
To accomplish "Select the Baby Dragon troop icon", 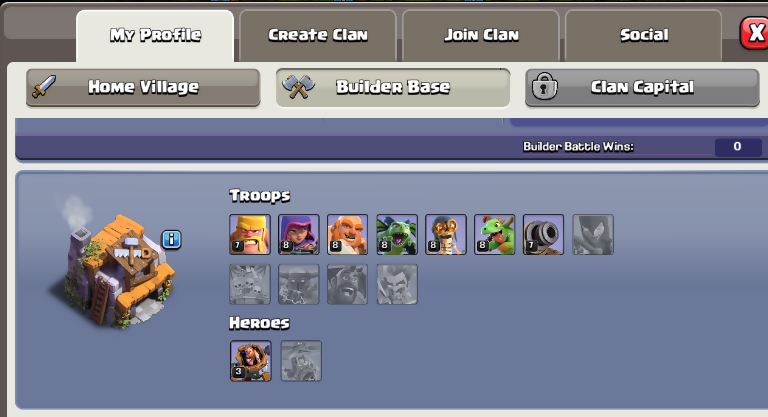I will [495, 234].
